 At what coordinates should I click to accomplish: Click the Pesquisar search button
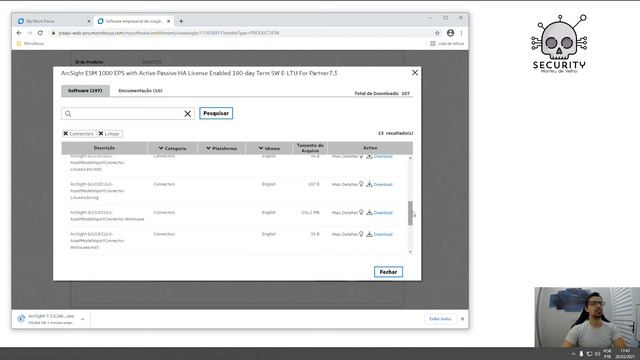point(216,113)
